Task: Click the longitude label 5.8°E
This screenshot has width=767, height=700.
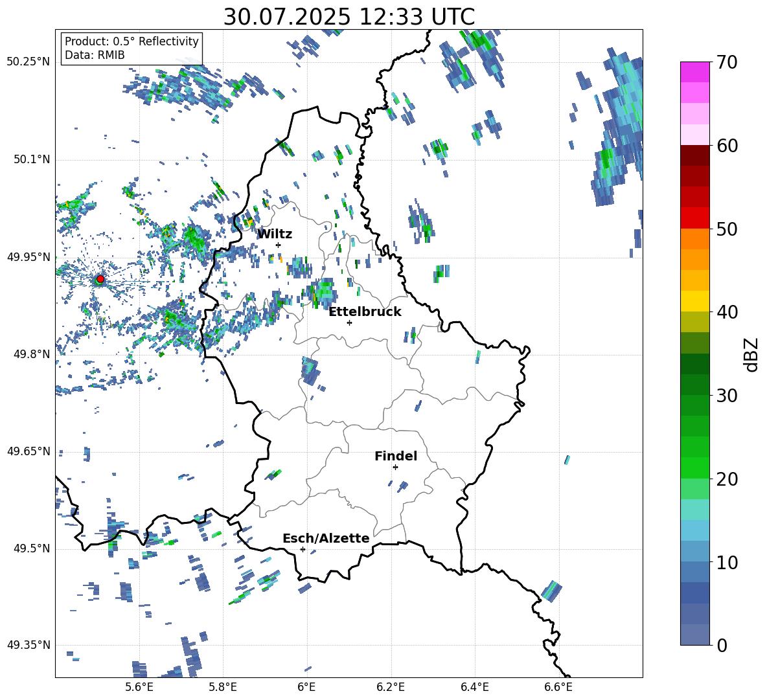Action: point(223,687)
